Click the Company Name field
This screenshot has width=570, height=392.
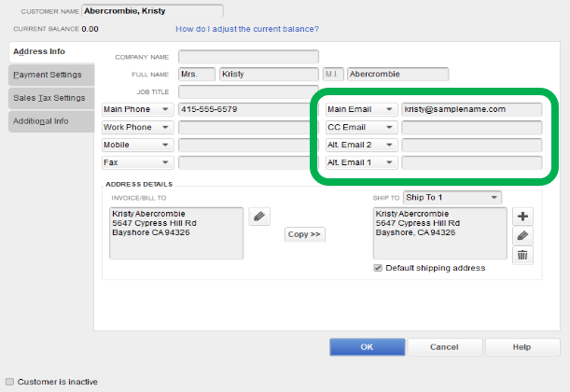click(248, 57)
